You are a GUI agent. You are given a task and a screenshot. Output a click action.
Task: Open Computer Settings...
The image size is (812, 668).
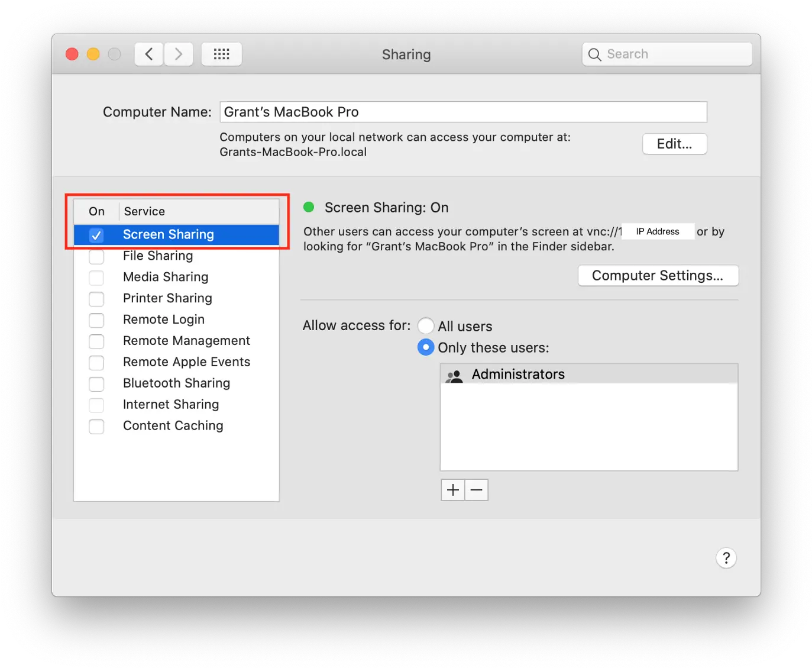point(658,276)
